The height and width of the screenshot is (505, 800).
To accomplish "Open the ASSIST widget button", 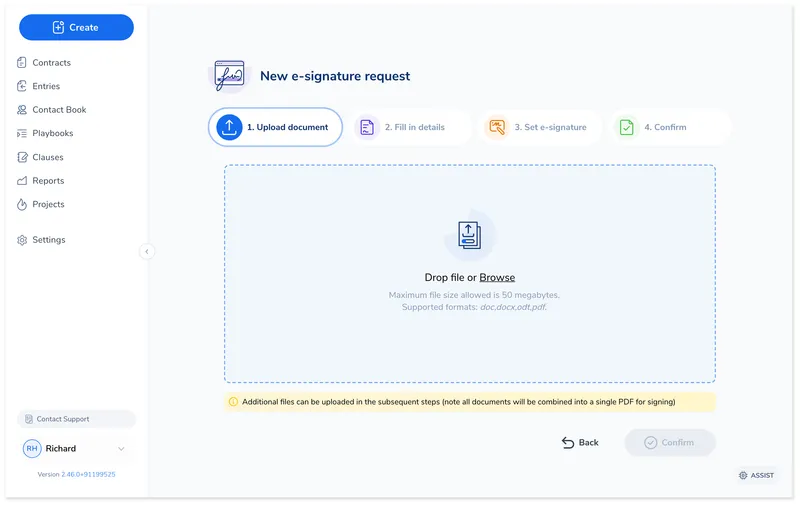I will (x=756, y=475).
